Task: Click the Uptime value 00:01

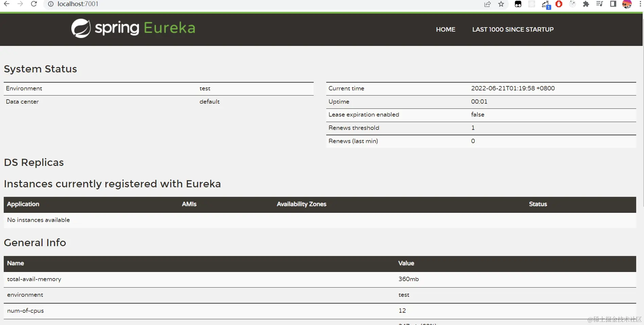Action: (x=479, y=102)
